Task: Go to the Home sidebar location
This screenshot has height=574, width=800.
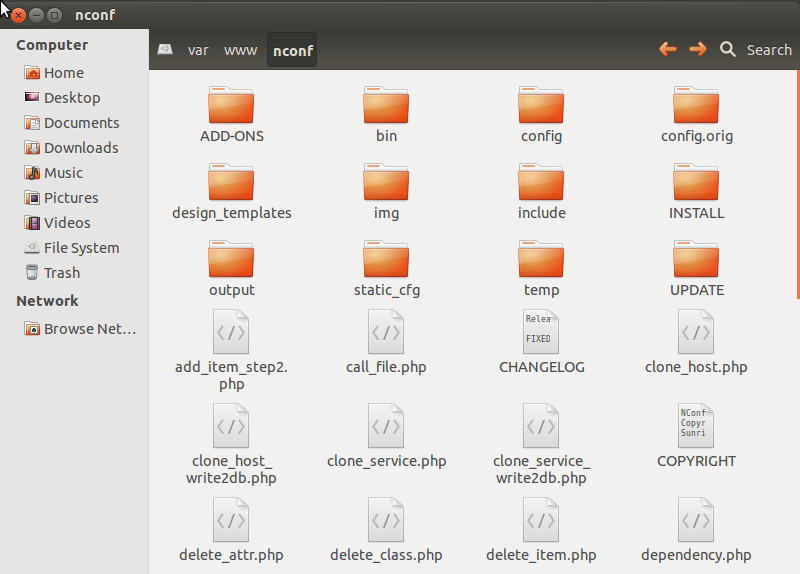Action: 63,73
